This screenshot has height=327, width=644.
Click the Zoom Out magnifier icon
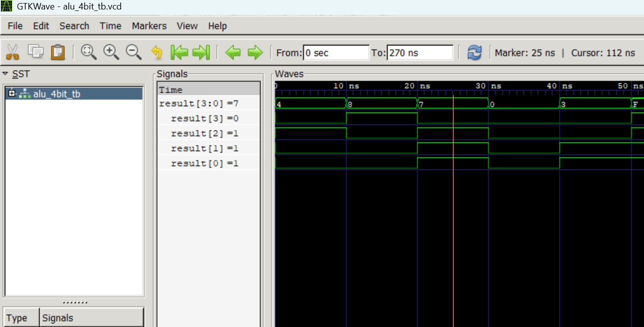point(133,51)
